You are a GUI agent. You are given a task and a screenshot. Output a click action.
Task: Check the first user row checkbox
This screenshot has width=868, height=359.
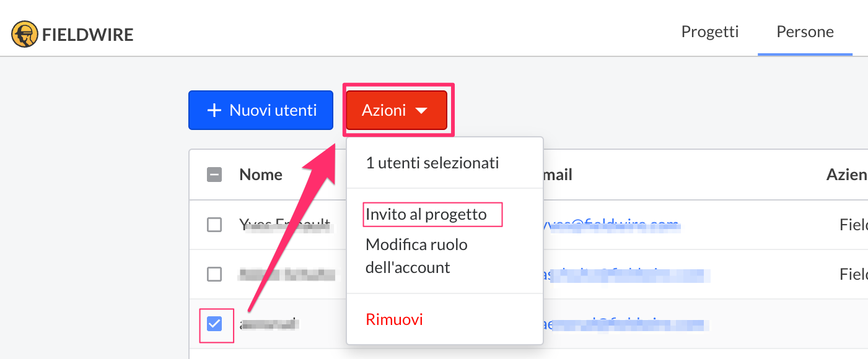pyautogui.click(x=214, y=225)
